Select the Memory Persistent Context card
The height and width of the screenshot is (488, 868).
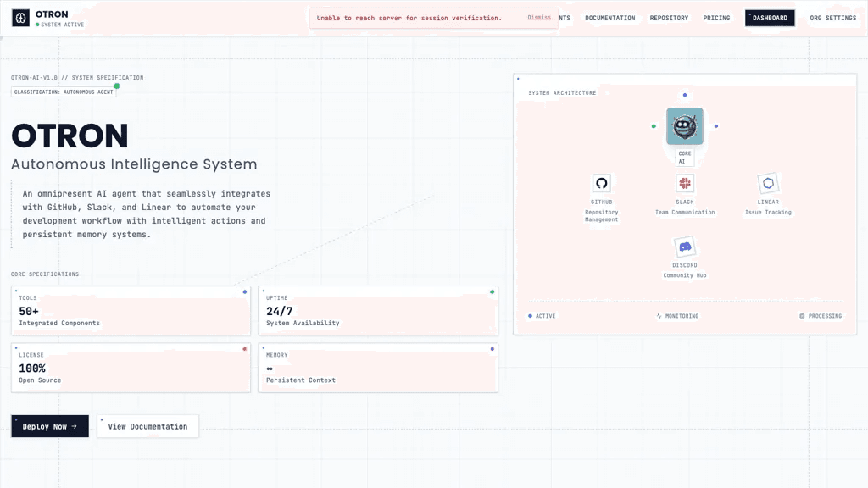coord(378,368)
